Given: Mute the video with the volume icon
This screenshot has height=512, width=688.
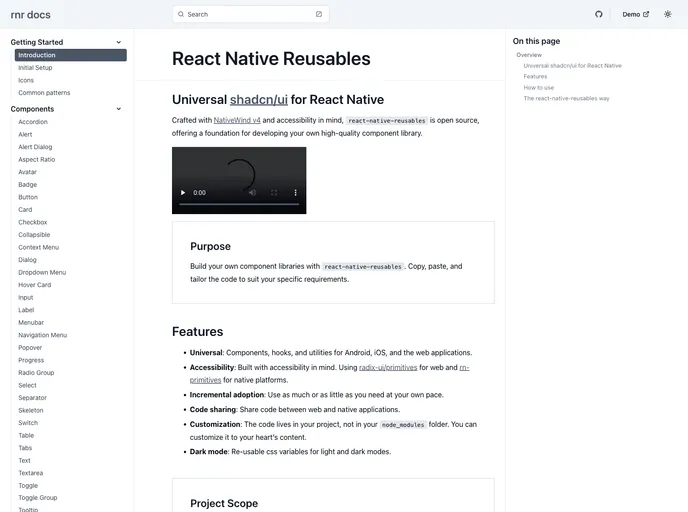Looking at the screenshot, I should click(x=252, y=192).
